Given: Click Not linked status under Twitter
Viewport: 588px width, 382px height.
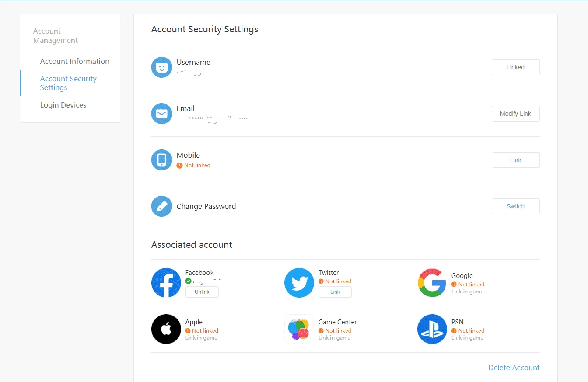Looking at the screenshot, I should tap(338, 281).
